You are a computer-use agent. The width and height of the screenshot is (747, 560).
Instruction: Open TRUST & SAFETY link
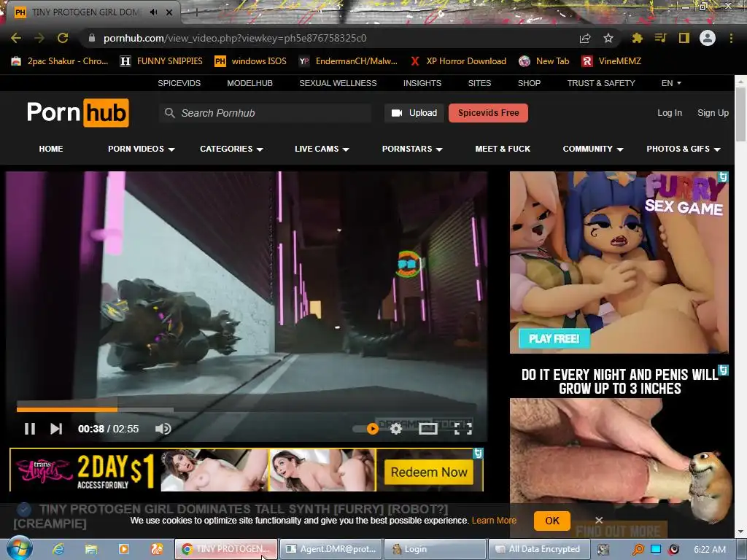(x=601, y=83)
